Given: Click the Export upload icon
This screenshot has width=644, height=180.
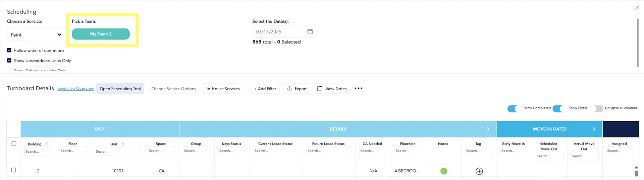Looking at the screenshot, I should tap(289, 88).
